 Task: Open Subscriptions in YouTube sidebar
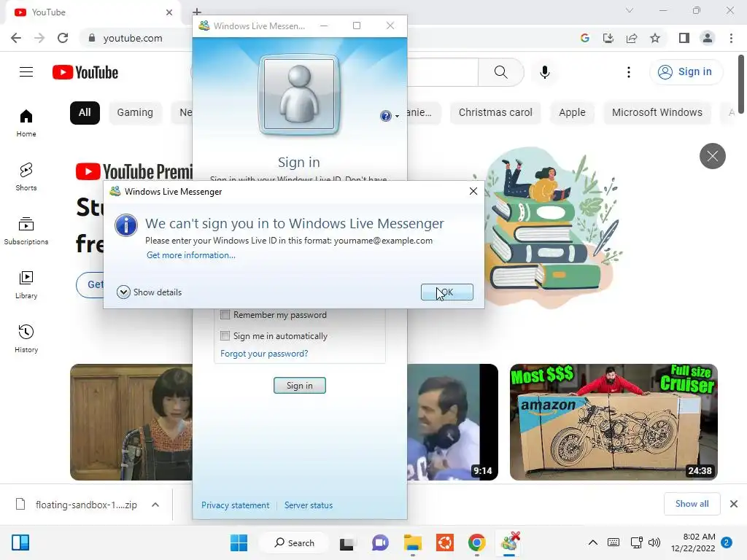tap(26, 231)
